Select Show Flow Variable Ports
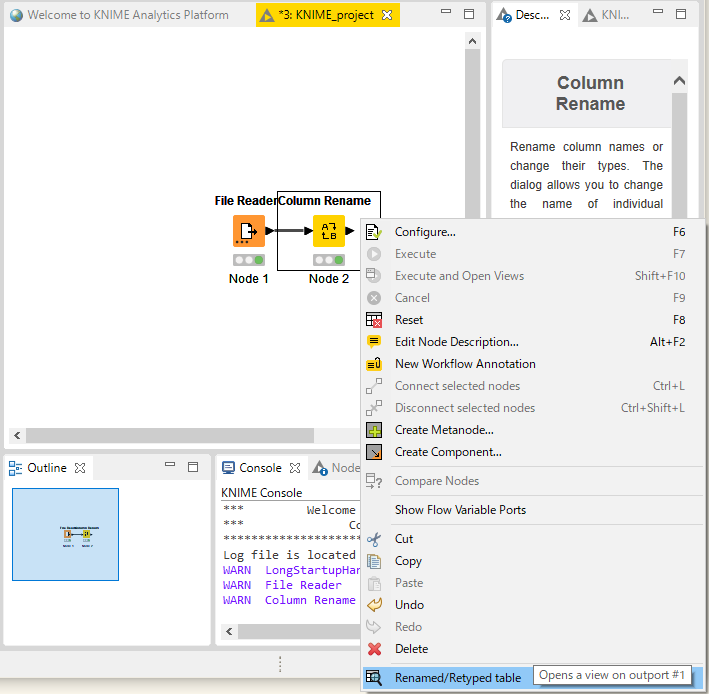 tap(534, 510)
